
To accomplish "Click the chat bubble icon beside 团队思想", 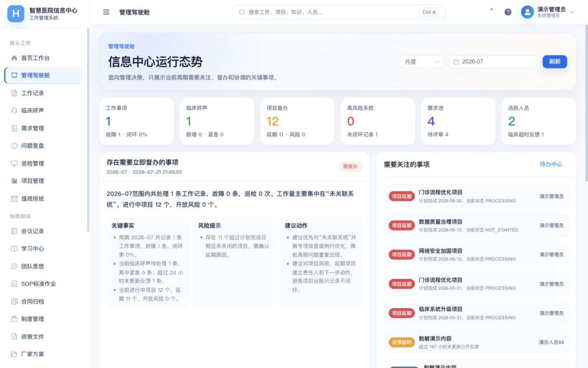I will point(14,266).
